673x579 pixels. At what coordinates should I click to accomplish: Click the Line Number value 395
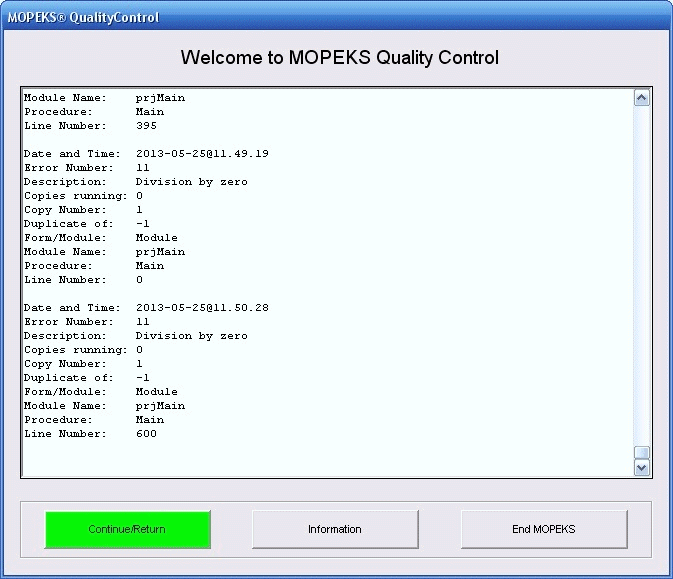click(x=146, y=126)
